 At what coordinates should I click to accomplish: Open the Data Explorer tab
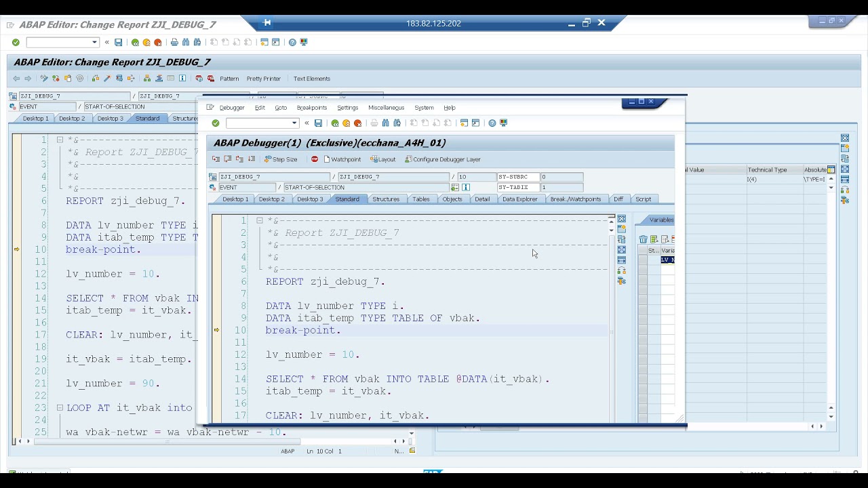[519, 199]
